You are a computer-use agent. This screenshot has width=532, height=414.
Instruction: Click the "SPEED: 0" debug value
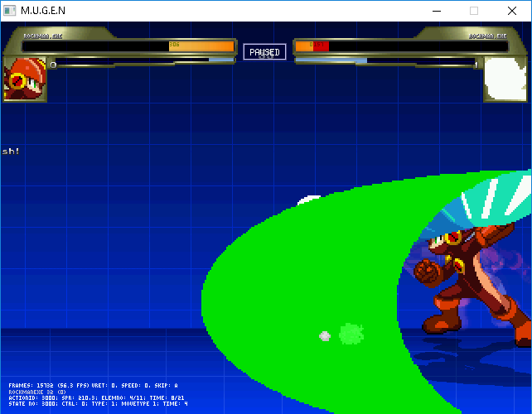(136, 386)
